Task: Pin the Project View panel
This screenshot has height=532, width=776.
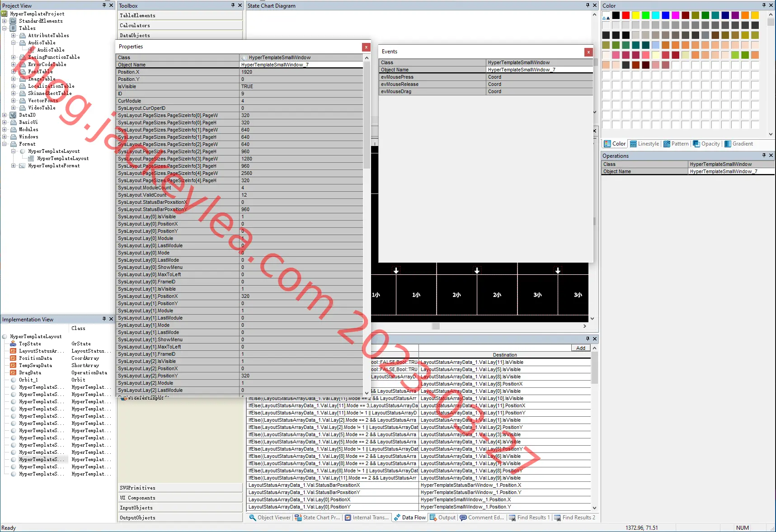Action: click(104, 5)
